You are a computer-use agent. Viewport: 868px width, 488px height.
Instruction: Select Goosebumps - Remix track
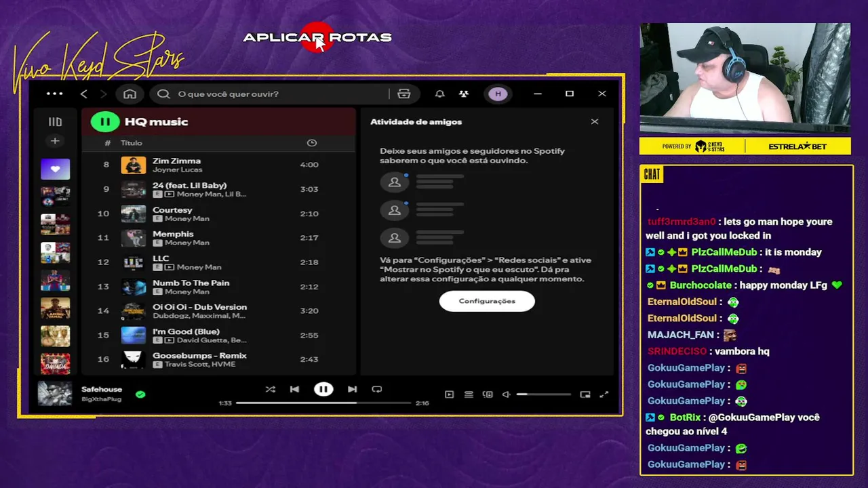218,359
